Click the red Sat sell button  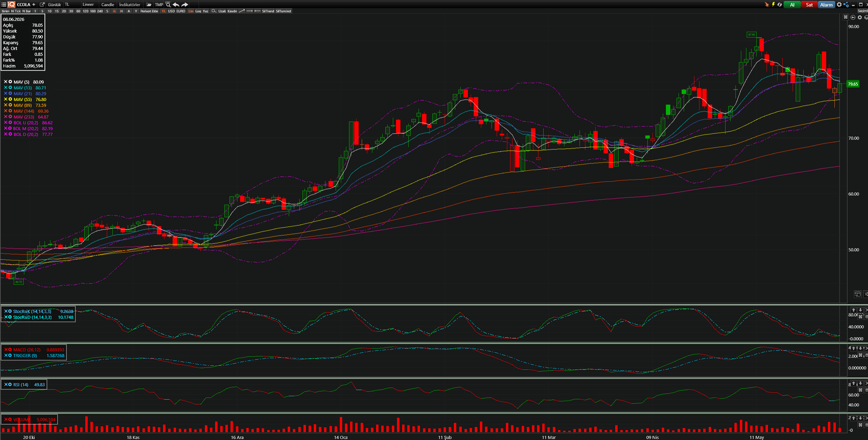(809, 4)
